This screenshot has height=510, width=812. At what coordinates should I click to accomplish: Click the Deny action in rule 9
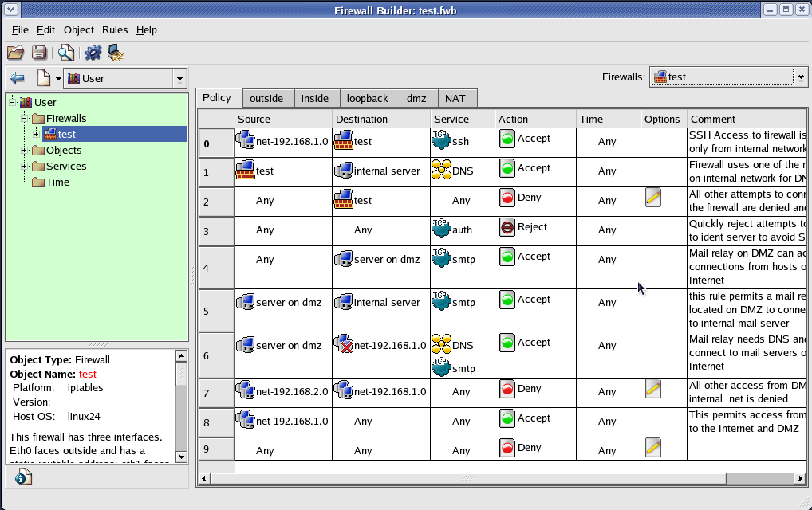[520, 448]
